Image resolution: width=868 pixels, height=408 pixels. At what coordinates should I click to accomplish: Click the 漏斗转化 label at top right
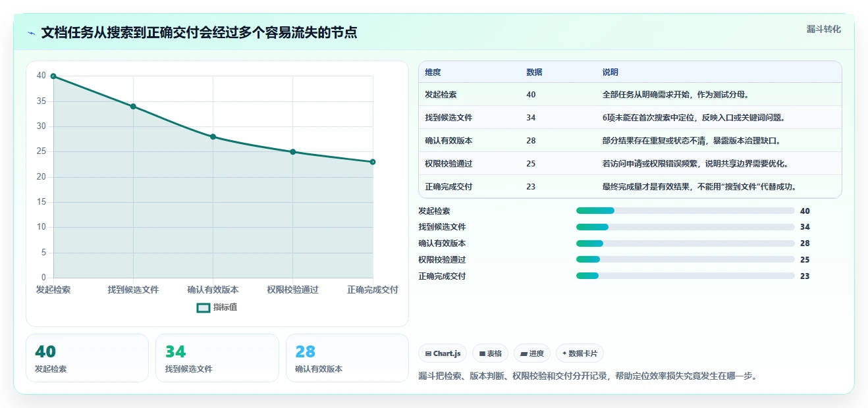click(824, 29)
